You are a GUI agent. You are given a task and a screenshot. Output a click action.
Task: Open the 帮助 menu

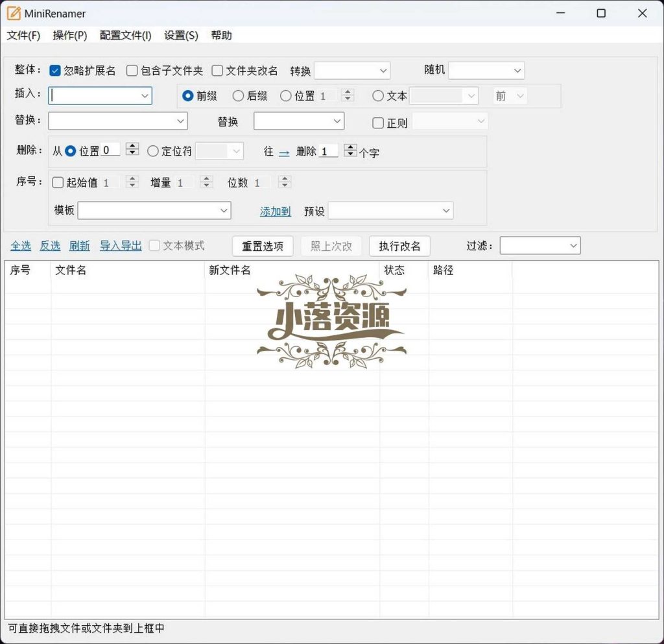(221, 35)
